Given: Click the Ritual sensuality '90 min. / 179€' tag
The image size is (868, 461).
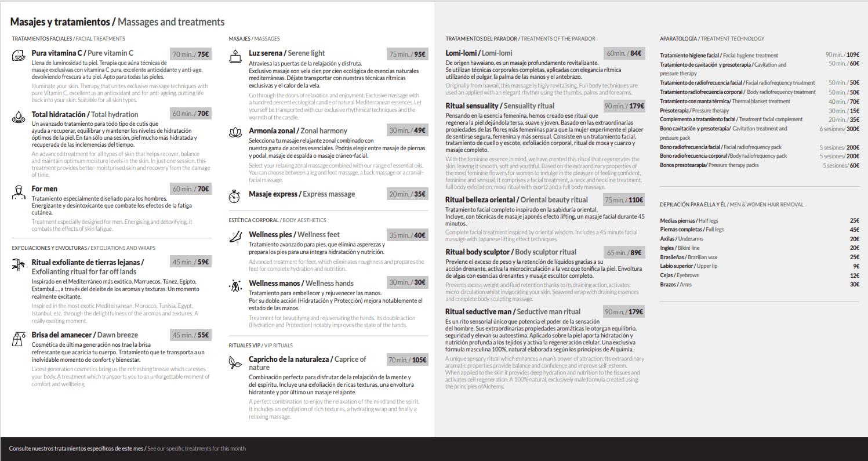Looking at the screenshot, I should coord(624,106).
